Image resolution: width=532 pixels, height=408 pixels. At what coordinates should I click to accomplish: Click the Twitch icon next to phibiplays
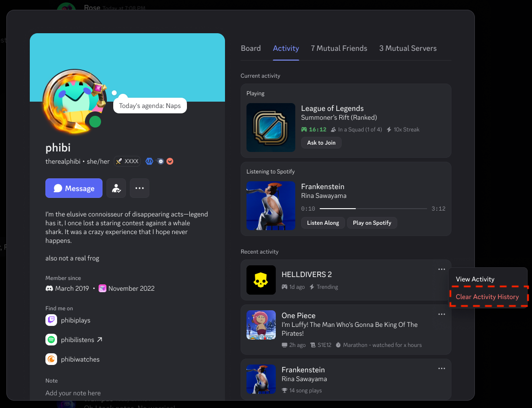pos(51,320)
